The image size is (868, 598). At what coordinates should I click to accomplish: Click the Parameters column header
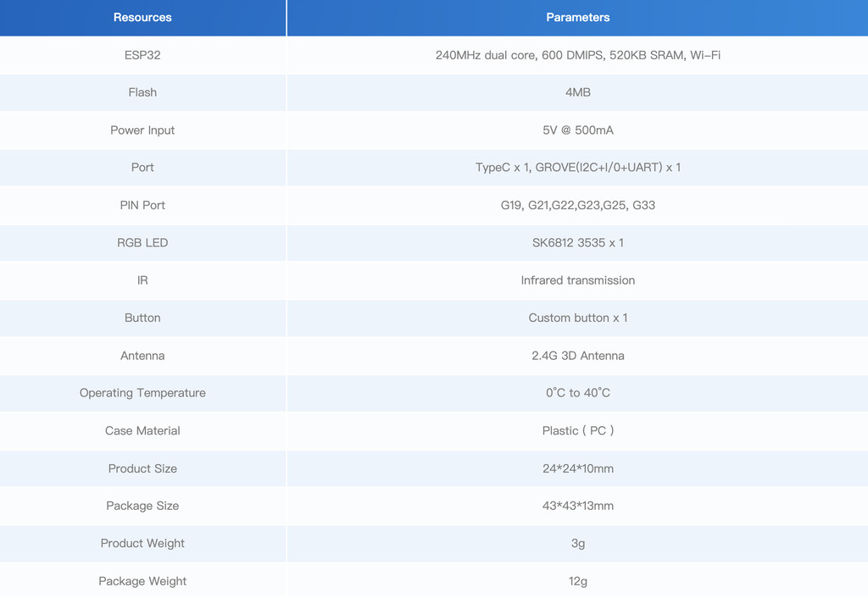coord(577,18)
